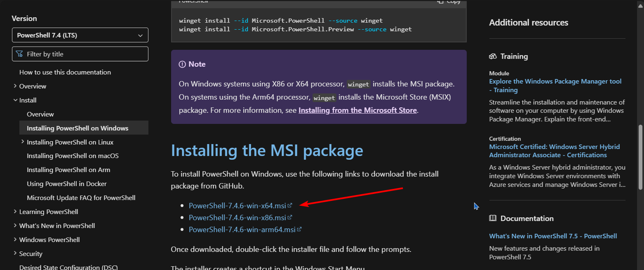Expand the Windows PowerShell chevron
644x270 pixels.
coord(15,240)
